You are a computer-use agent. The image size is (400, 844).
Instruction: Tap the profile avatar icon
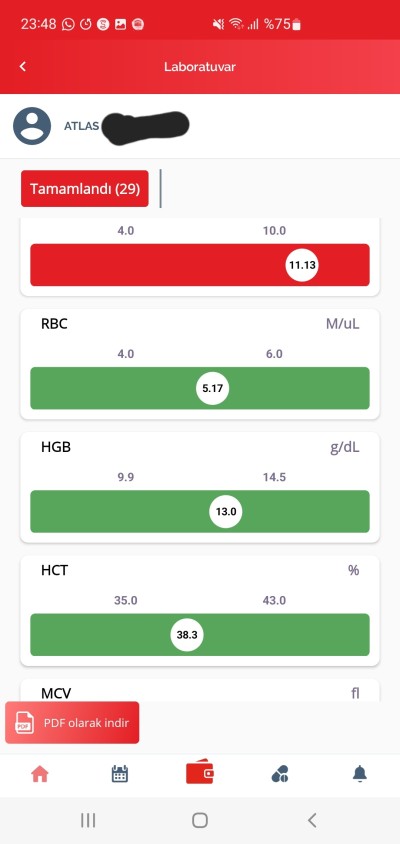[x=32, y=126]
